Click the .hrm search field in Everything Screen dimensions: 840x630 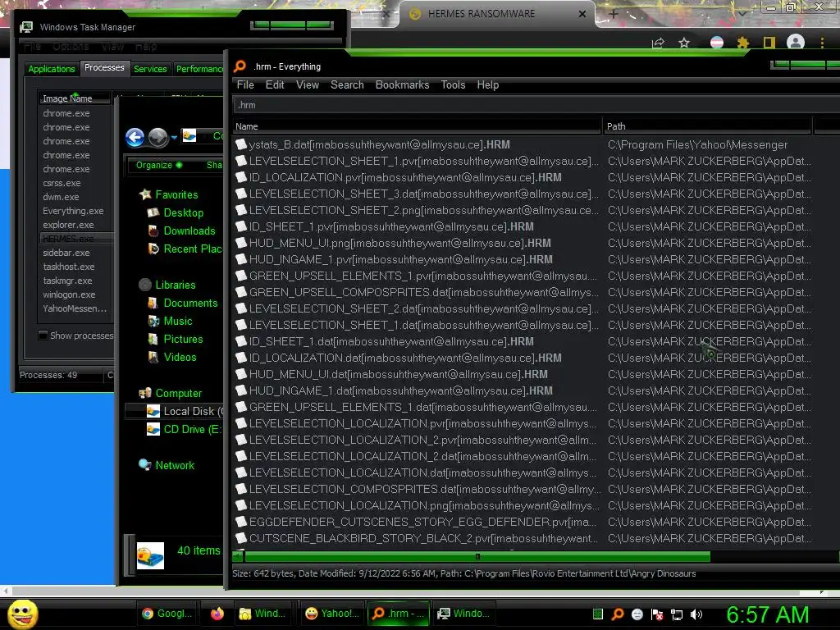(x=536, y=105)
